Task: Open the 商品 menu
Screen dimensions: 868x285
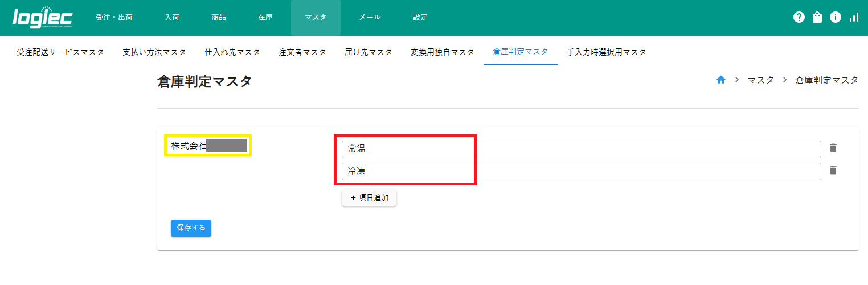Action: coord(219,18)
